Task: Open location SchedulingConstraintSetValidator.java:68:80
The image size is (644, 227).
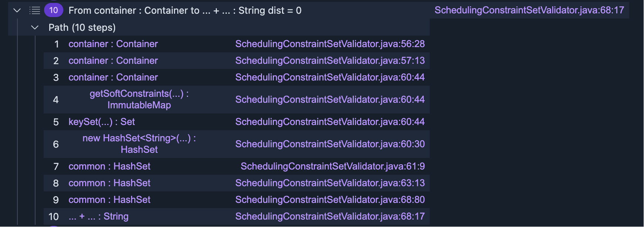Action: tap(330, 200)
